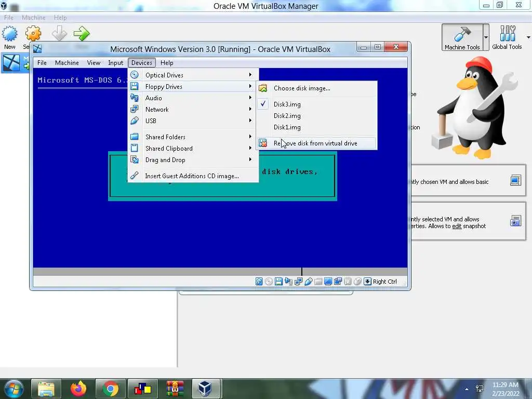Click the optical disc indicator in status bar
Screen dimensions: 532x399
269,281
